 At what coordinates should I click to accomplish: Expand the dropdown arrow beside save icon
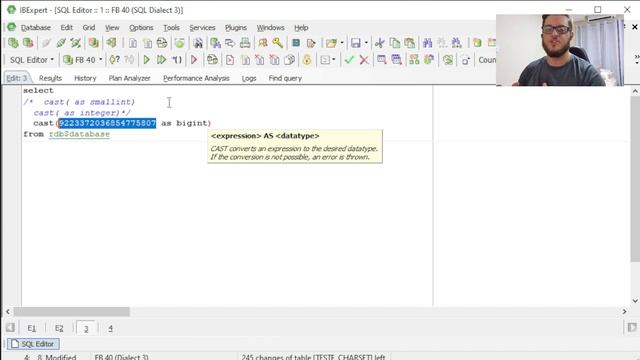pyautogui.click(x=366, y=42)
